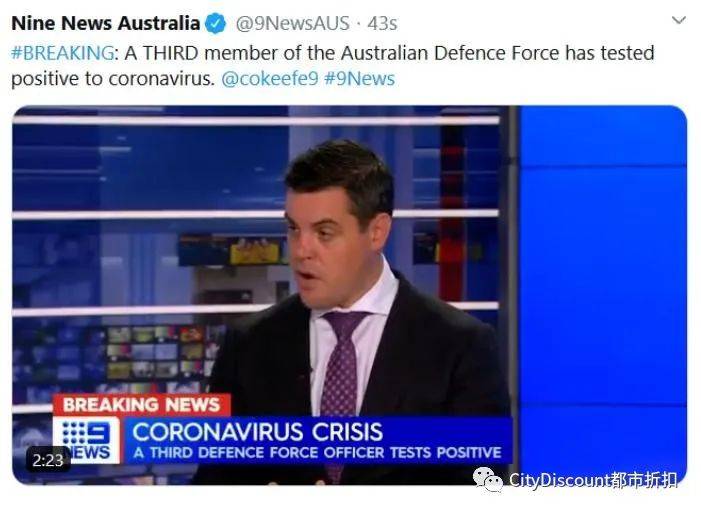The height and width of the screenshot is (513, 701).
Task: Click the 43s tweet timestamp
Action: click(382, 23)
